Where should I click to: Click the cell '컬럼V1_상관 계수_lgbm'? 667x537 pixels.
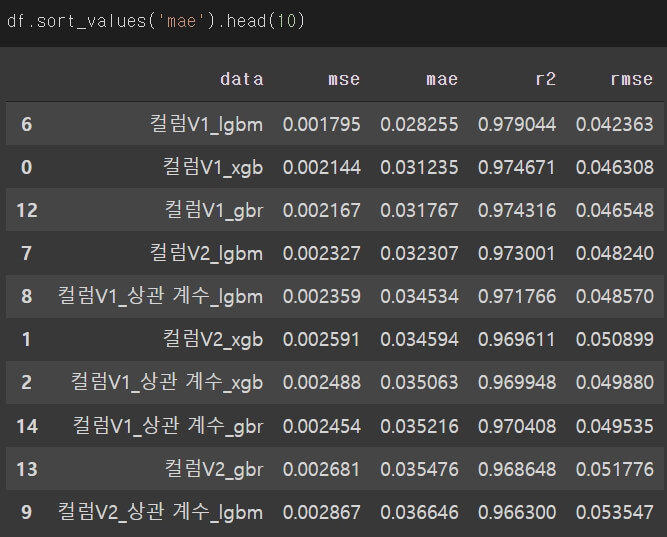click(160, 296)
